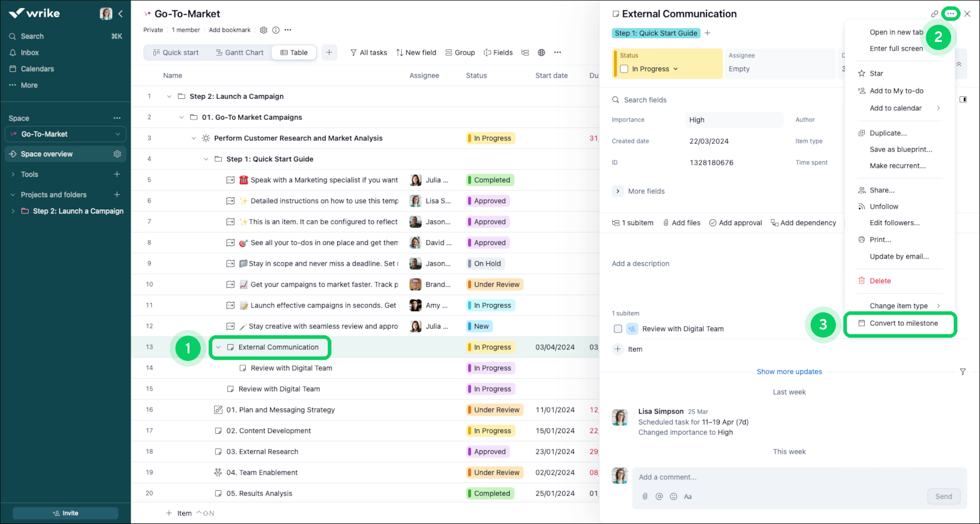
Task: Click the Show more updates link
Action: (x=789, y=372)
